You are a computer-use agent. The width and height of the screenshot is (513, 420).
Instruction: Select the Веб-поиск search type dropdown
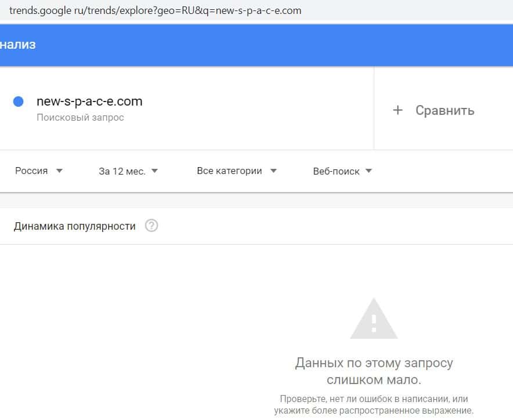coord(336,171)
